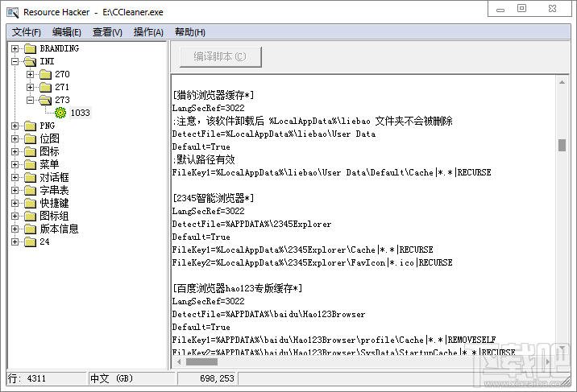Click the PNG folder icon
Screen dimensions: 577x392
(30, 126)
